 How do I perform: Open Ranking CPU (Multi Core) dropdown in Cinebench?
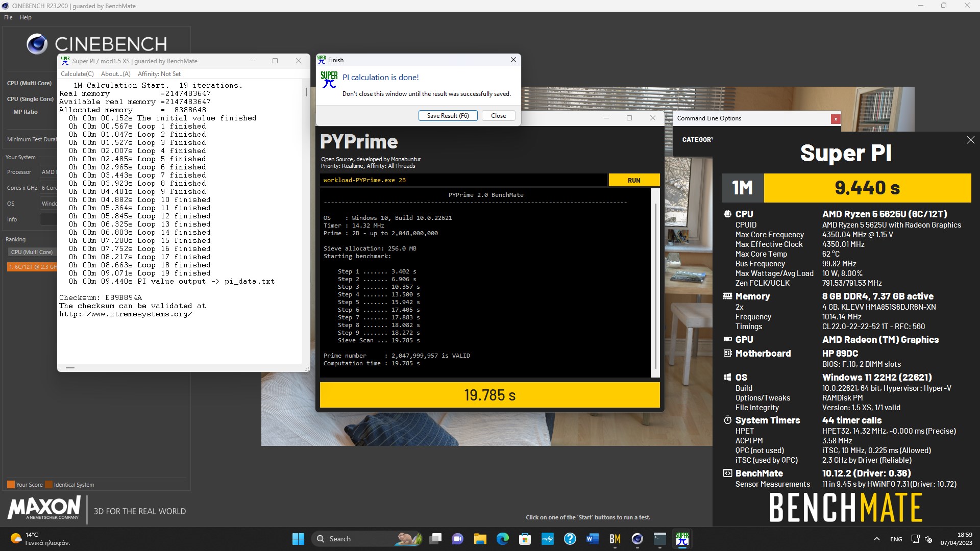coord(32,252)
